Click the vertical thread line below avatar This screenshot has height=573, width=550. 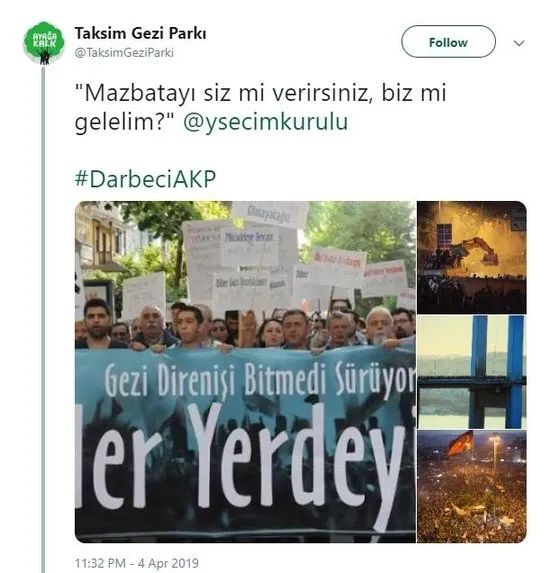tap(43, 318)
